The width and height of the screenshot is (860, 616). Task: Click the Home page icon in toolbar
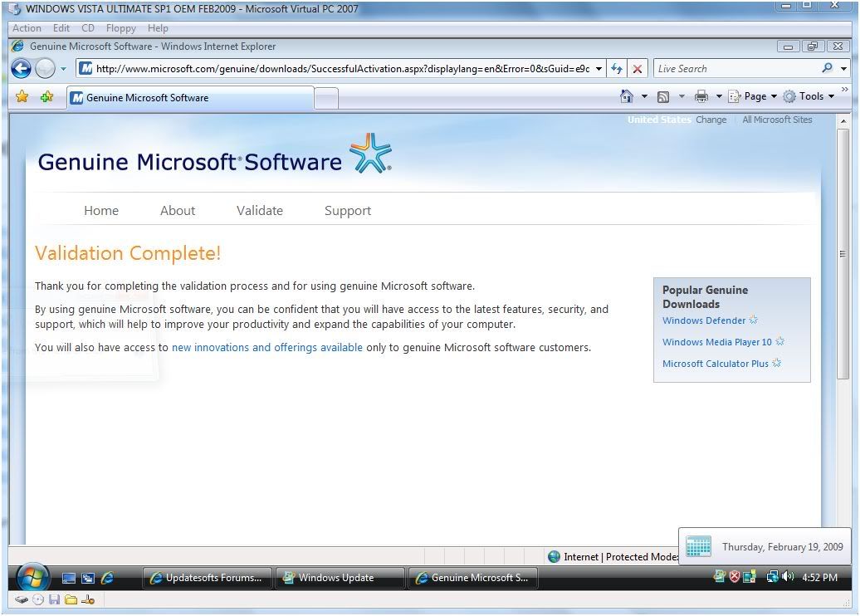[x=628, y=96]
